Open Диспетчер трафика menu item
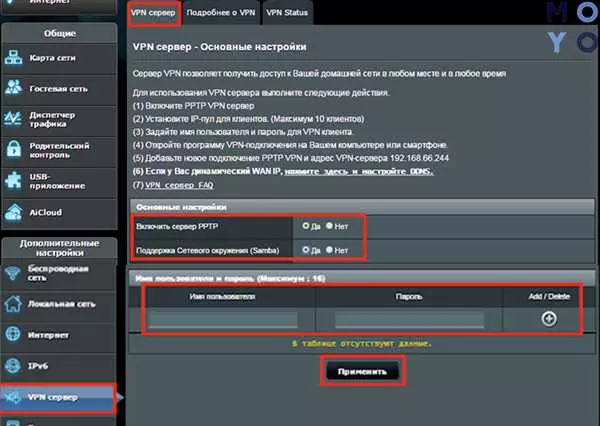This screenshot has height=426, width=600. click(59, 119)
